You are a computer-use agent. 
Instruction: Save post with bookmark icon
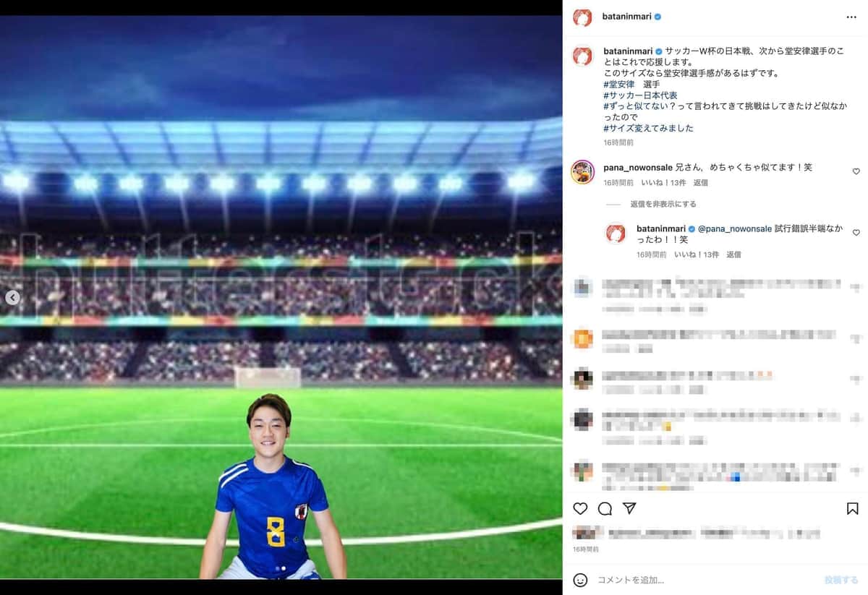coord(852,508)
